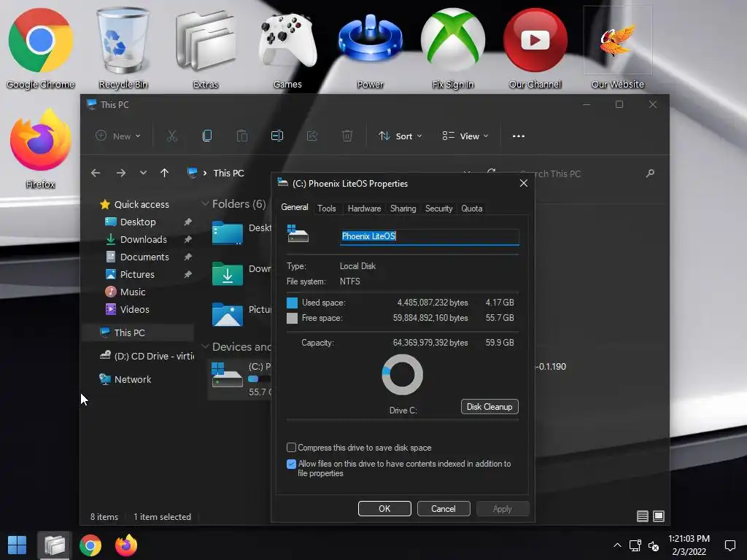Switch to the Sharing tab
The height and width of the screenshot is (560, 747).
coord(403,209)
